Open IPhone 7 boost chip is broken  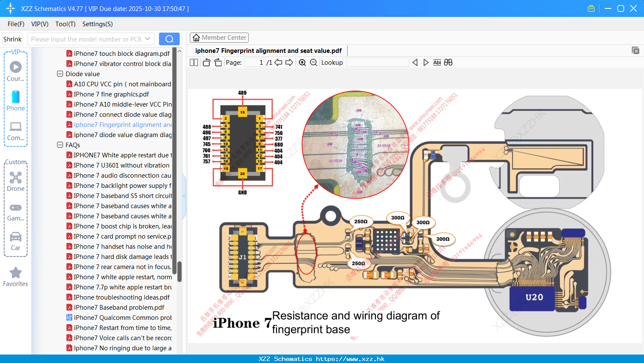[x=119, y=226]
